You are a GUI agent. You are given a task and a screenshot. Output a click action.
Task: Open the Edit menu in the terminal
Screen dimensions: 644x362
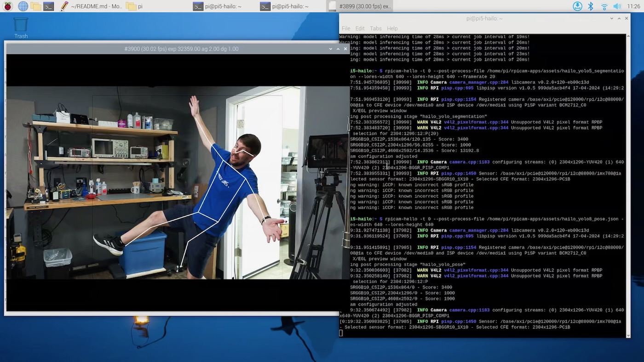[x=360, y=28]
